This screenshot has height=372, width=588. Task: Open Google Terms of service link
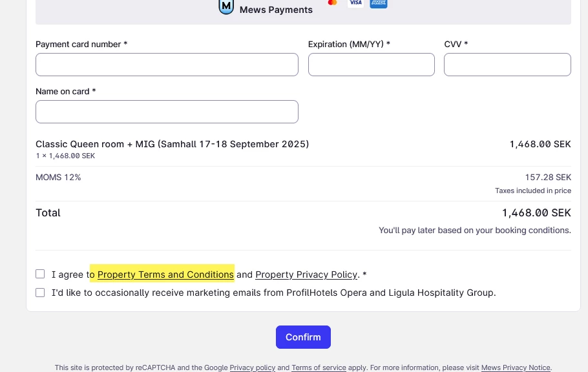click(319, 367)
